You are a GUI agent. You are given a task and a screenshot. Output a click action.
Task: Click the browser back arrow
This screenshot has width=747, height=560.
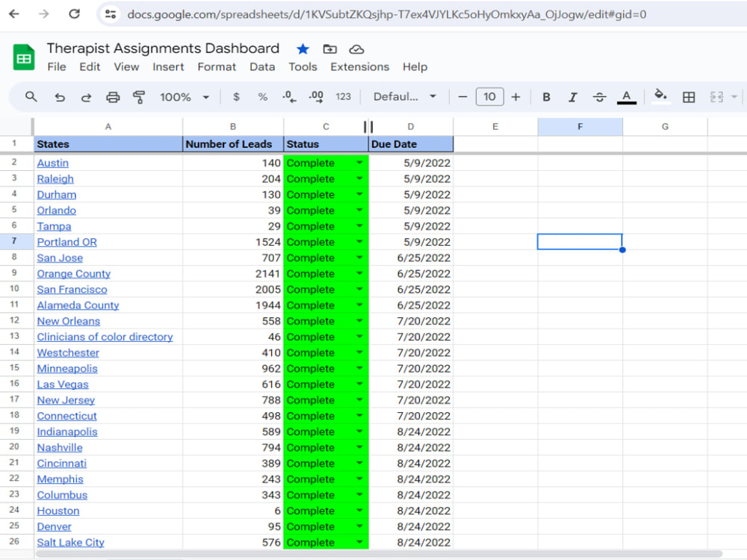[14, 14]
